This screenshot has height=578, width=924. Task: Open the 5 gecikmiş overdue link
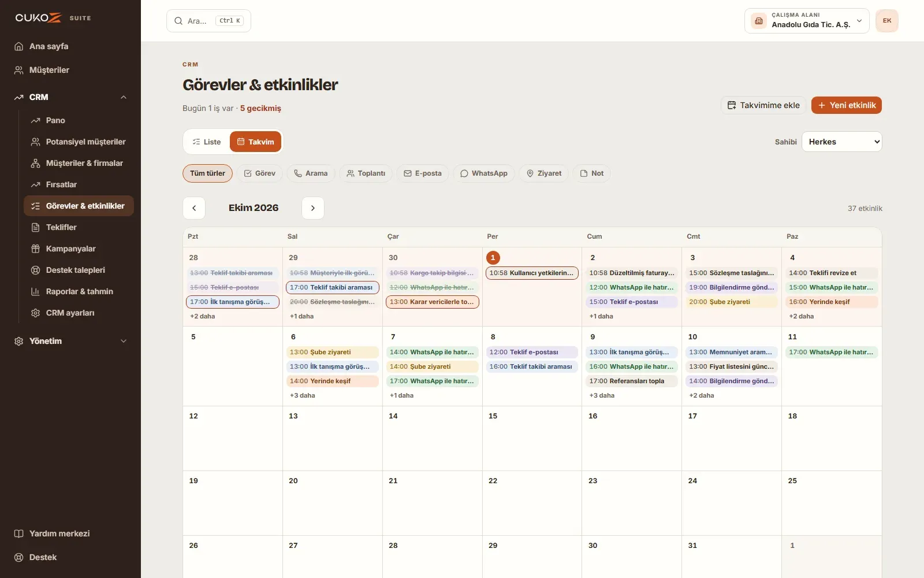pyautogui.click(x=260, y=108)
